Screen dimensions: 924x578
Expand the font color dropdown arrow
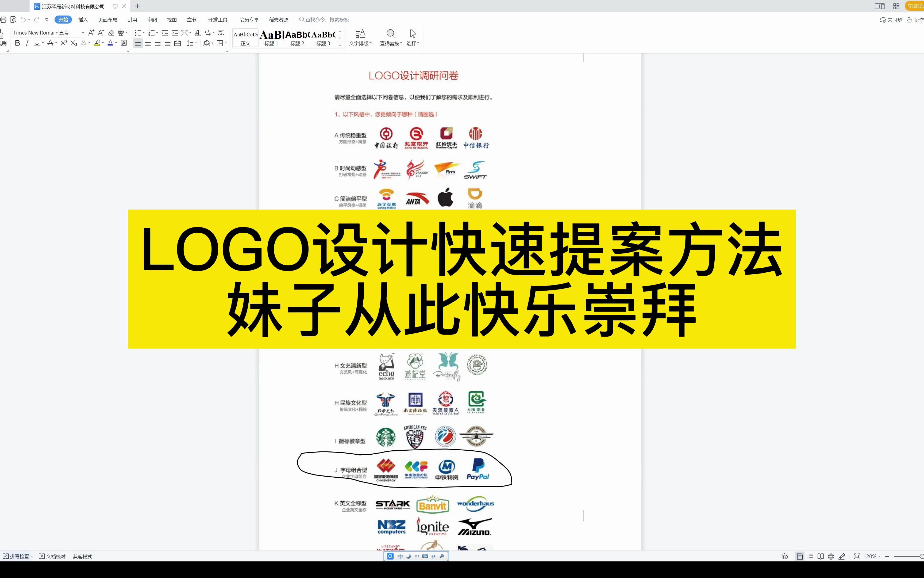point(116,43)
